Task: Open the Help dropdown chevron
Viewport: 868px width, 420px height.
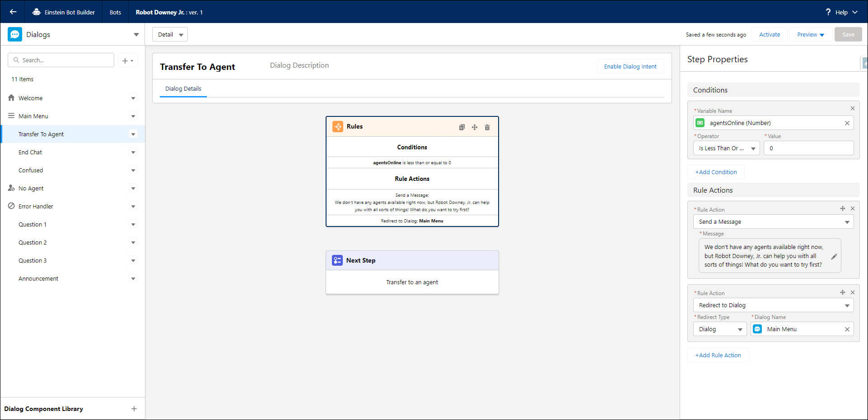Action: coord(855,12)
